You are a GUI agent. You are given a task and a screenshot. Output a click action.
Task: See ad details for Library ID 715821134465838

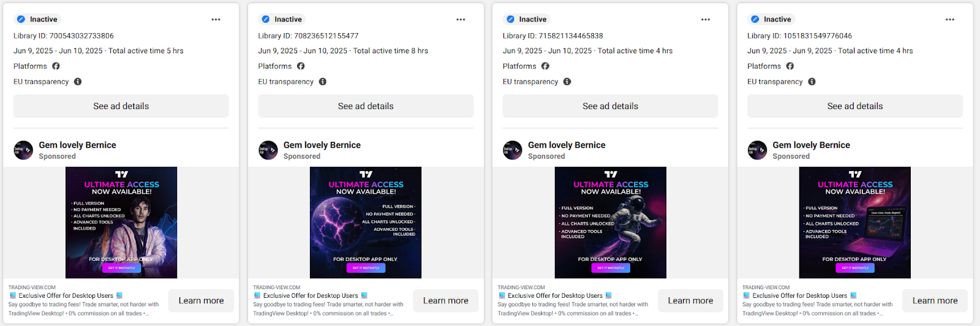[610, 106]
